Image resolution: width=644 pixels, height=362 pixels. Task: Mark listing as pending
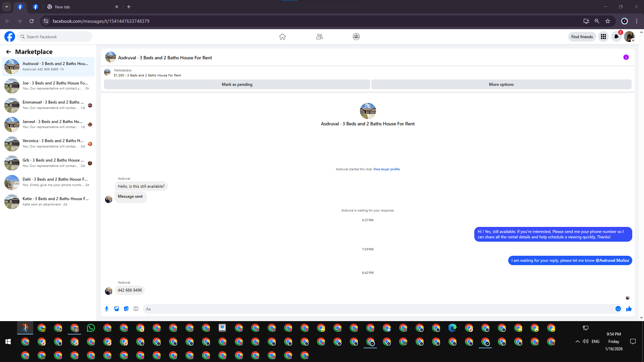[x=237, y=84]
